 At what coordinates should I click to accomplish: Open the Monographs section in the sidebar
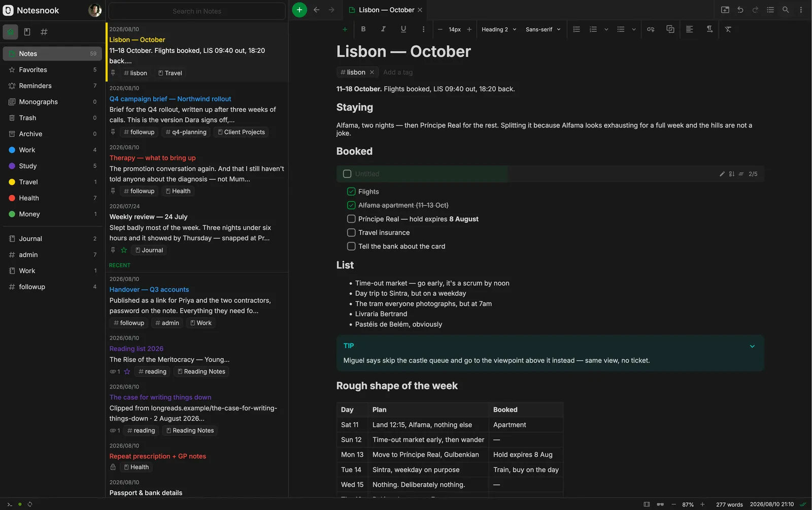pos(53,102)
